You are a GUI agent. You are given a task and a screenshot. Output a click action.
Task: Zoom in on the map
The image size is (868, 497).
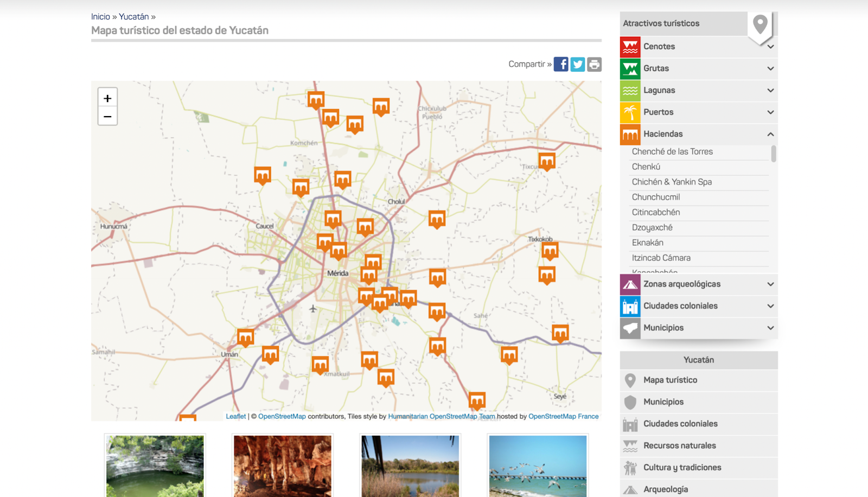coord(107,98)
